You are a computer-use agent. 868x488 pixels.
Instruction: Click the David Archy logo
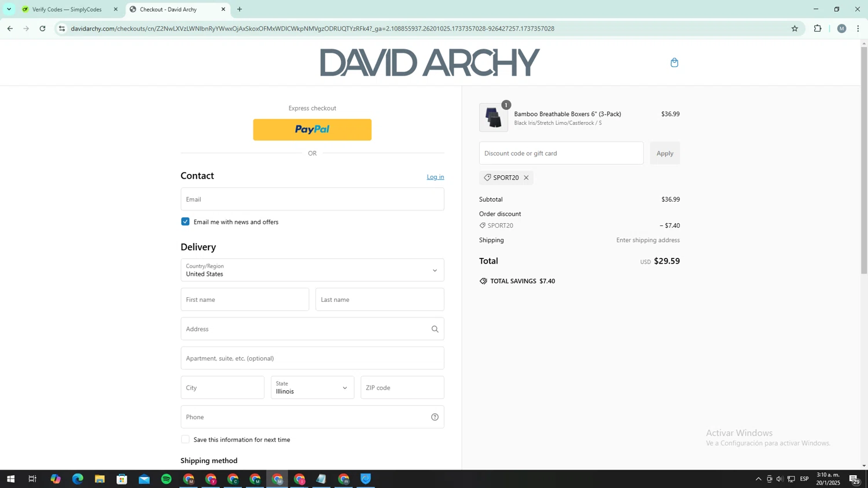pyautogui.click(x=430, y=62)
